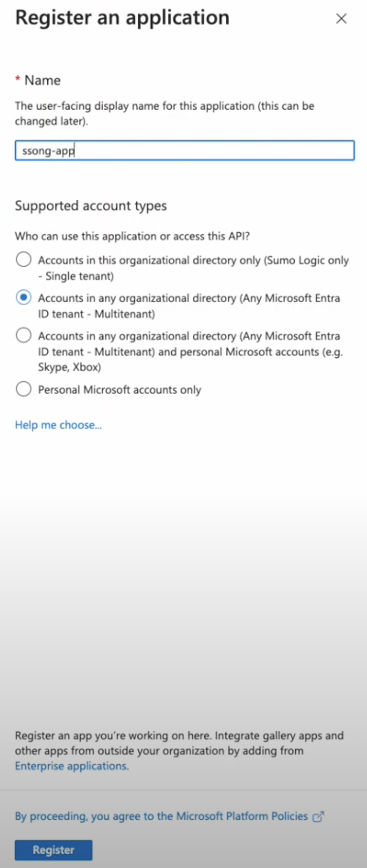The image size is (367, 868).
Task: Choose the Personal Microsoft accounts only radio button
Action: coord(24,389)
